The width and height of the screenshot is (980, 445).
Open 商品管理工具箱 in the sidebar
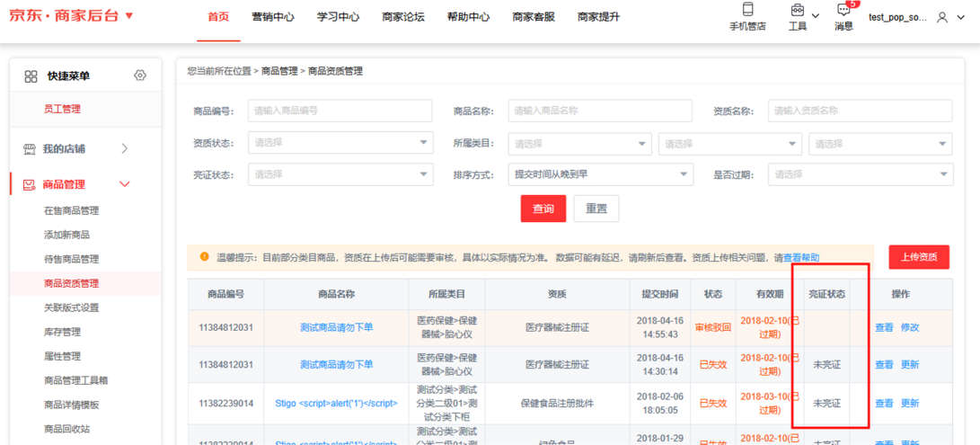point(75,380)
